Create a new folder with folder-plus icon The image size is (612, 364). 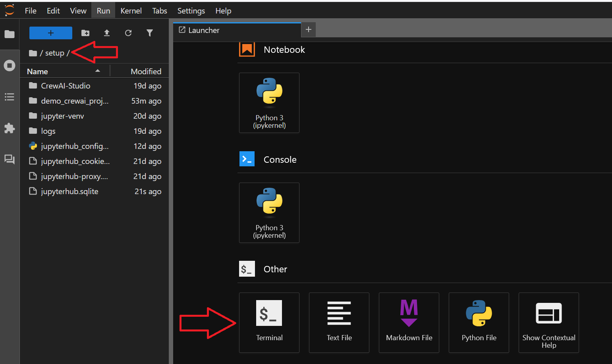tap(85, 33)
